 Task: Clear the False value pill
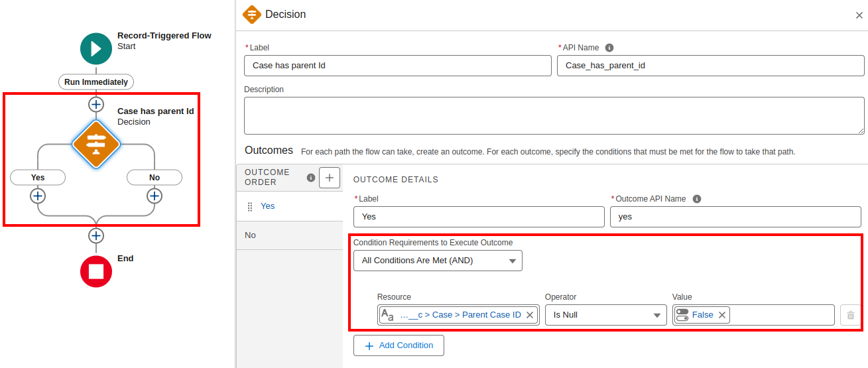coord(722,316)
